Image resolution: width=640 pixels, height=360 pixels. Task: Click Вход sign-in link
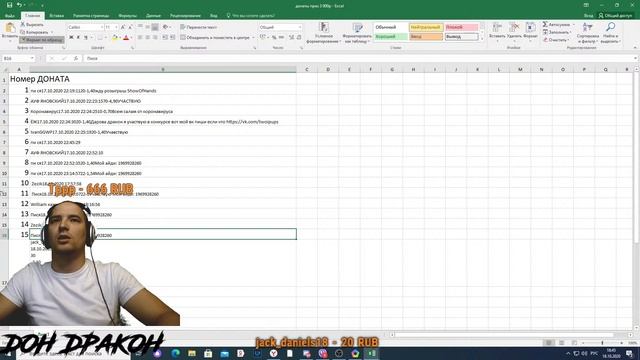[588, 16]
